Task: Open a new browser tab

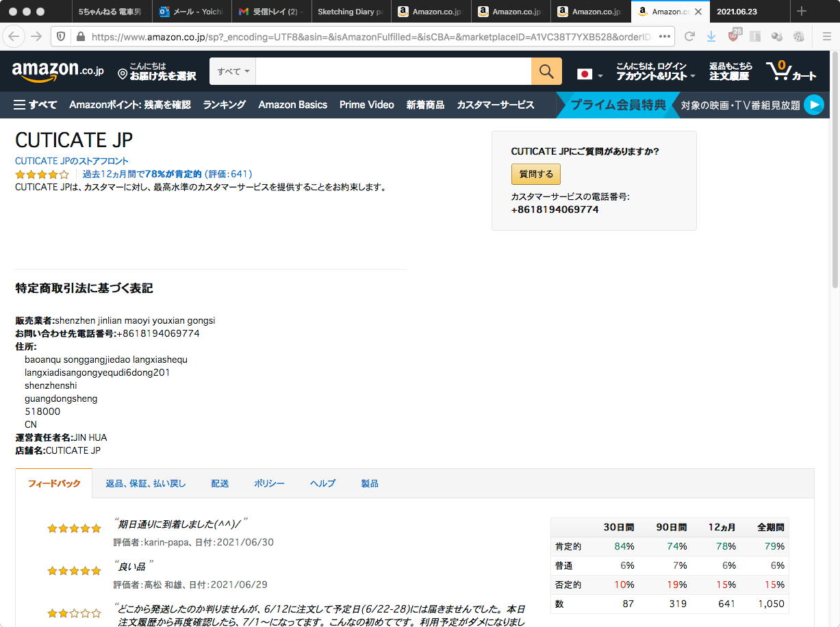Action: point(802,11)
